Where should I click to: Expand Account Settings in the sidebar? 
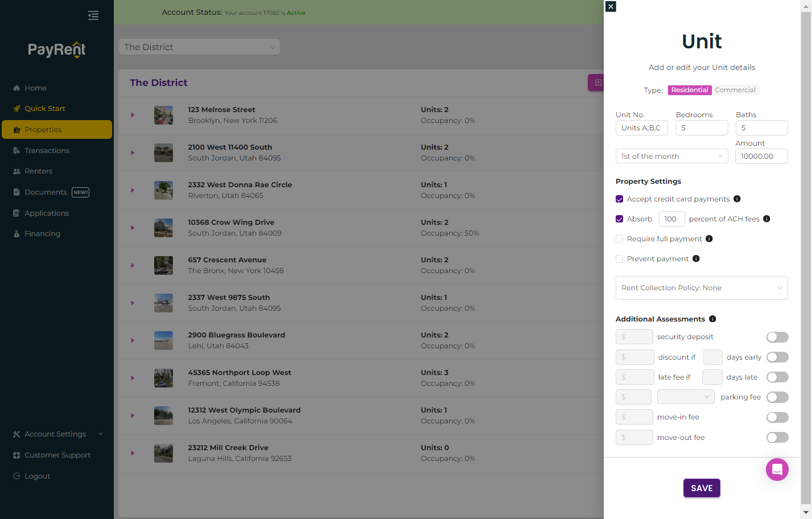pyautogui.click(x=58, y=434)
